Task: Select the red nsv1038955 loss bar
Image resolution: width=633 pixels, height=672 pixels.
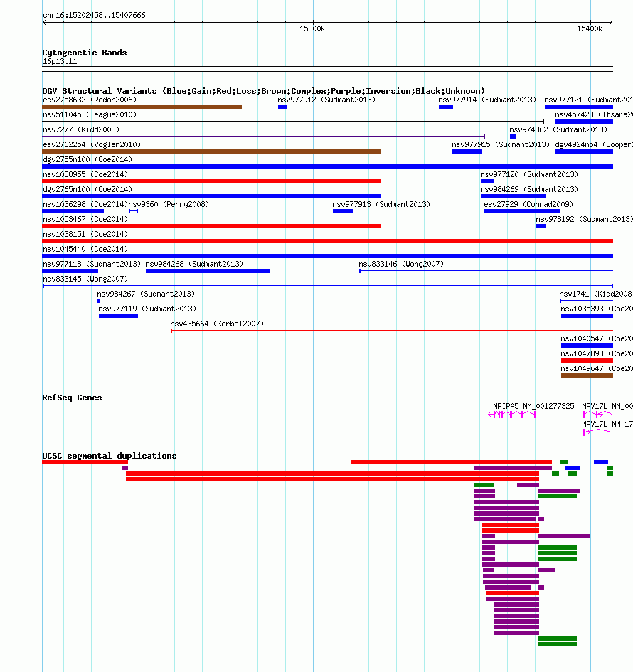Action: (x=211, y=181)
